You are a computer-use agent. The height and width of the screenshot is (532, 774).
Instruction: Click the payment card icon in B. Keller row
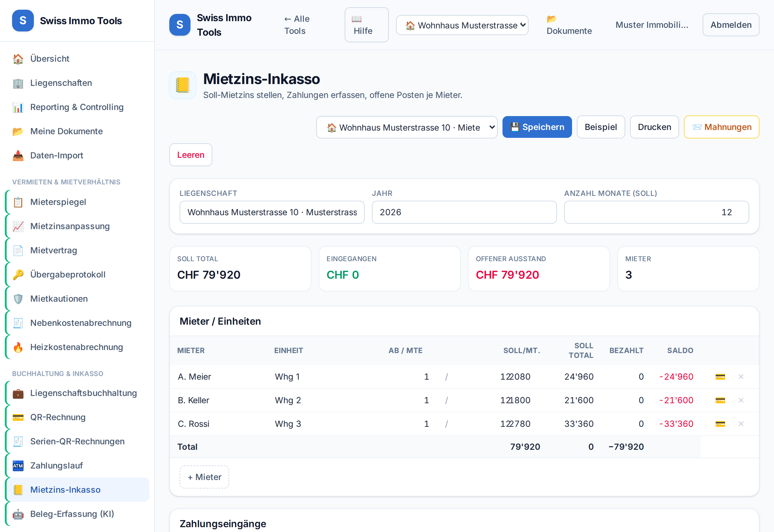720,400
